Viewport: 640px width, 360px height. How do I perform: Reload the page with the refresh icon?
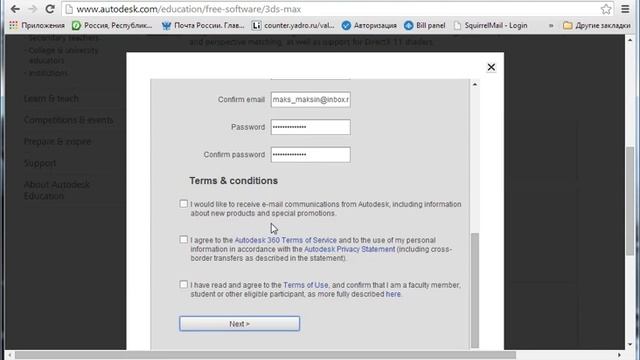tap(50, 9)
